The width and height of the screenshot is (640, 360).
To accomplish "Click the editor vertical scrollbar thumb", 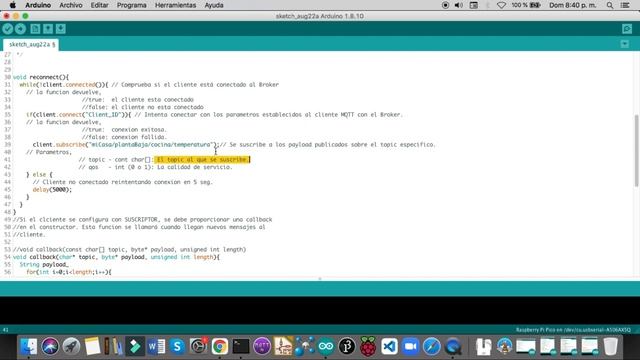I will tap(636, 150).
